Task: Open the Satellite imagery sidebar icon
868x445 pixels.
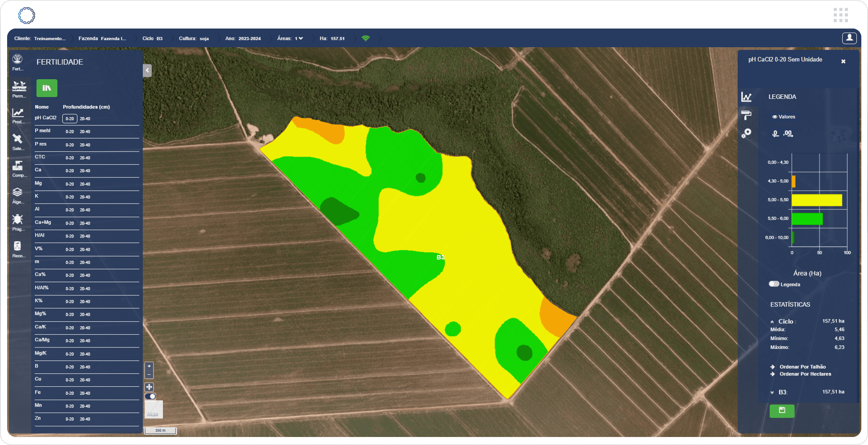Action: click(18, 141)
